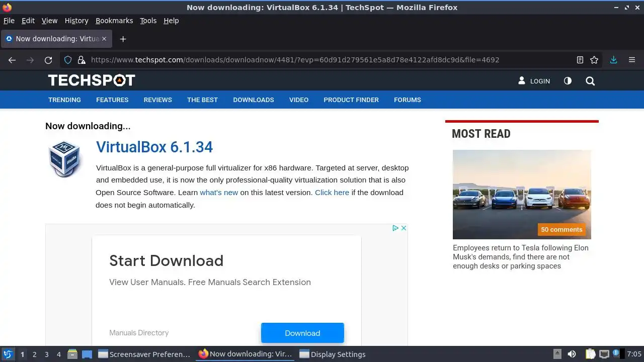The height and width of the screenshot is (362, 644).
Task: Switch to workspace 1
Action: click(22, 354)
